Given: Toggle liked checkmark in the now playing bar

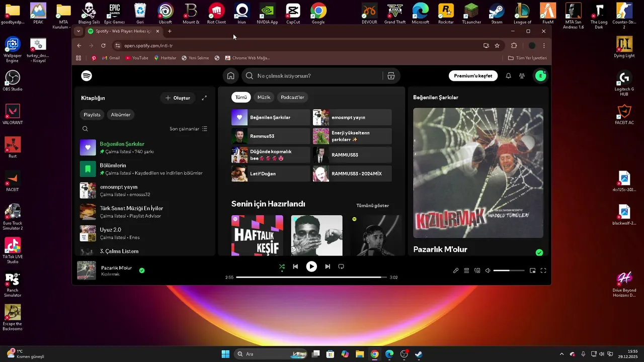Looking at the screenshot, I should pyautogui.click(x=142, y=270).
